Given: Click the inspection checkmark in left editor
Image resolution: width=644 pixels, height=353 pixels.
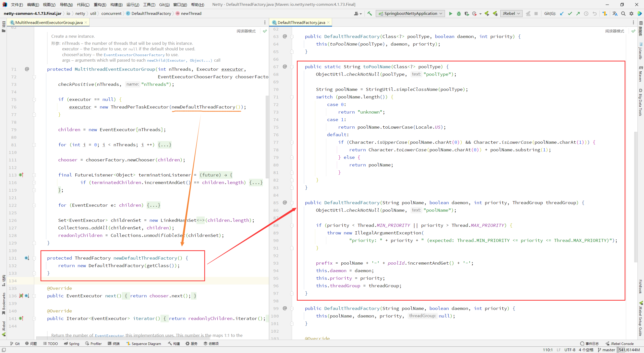Looking at the screenshot, I should [x=265, y=31].
